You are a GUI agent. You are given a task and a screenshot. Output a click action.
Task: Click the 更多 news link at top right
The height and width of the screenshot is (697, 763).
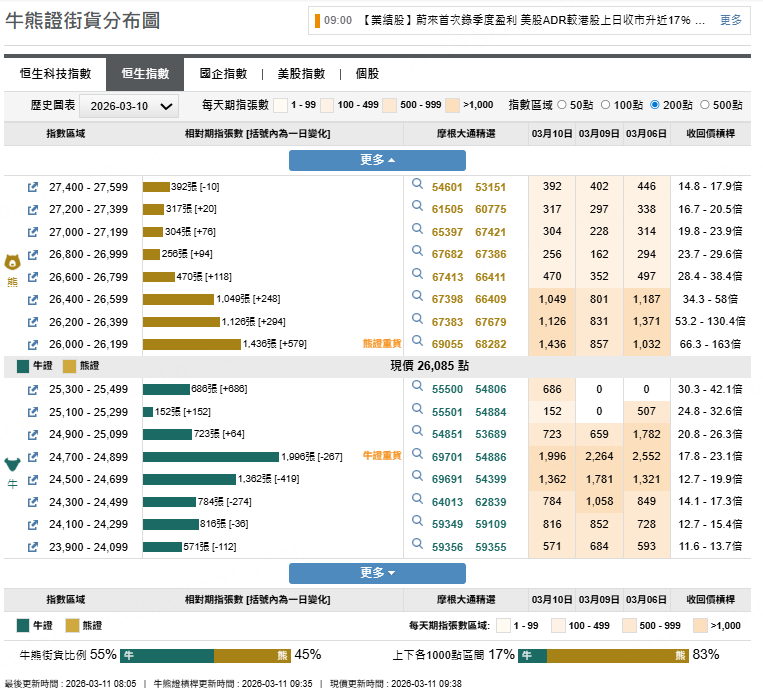tap(731, 20)
